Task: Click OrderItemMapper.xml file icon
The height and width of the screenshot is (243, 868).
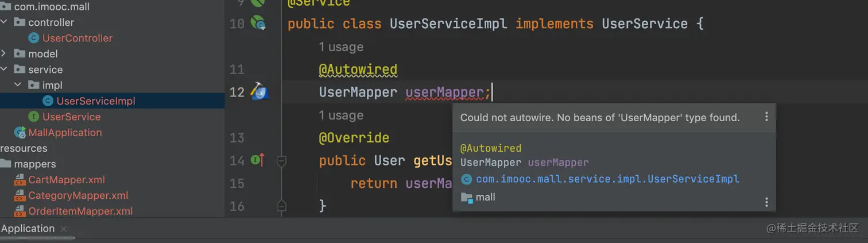Action: (20, 211)
